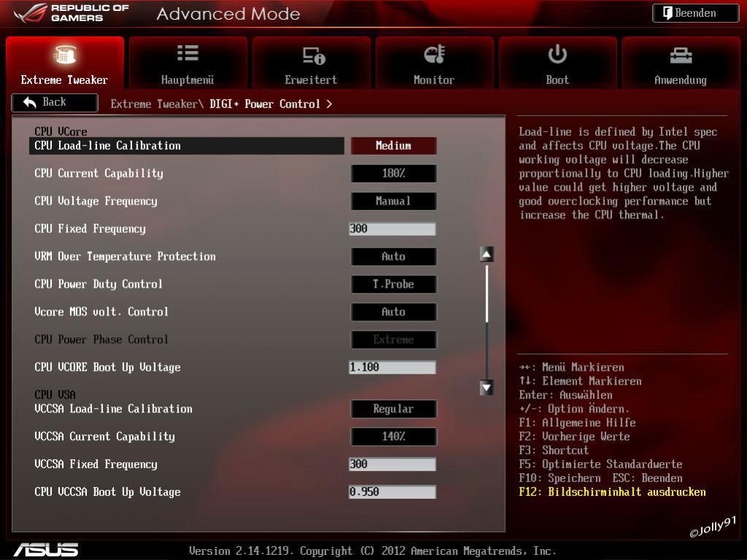Click the Anwendung drive icon

pos(681,55)
